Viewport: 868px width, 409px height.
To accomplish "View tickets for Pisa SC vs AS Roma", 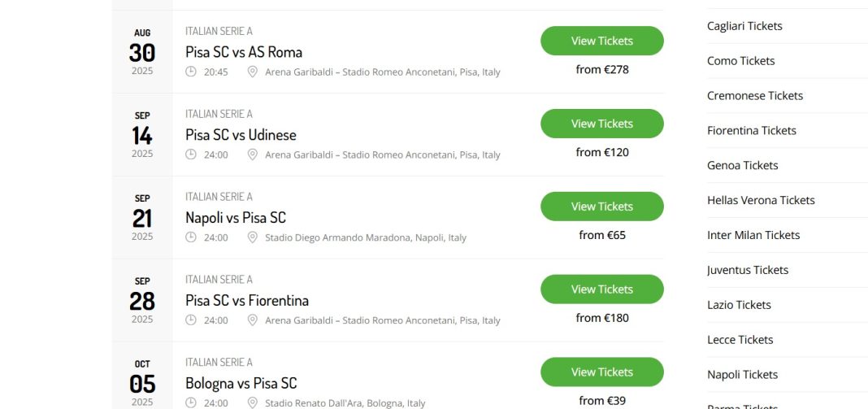I will point(601,41).
